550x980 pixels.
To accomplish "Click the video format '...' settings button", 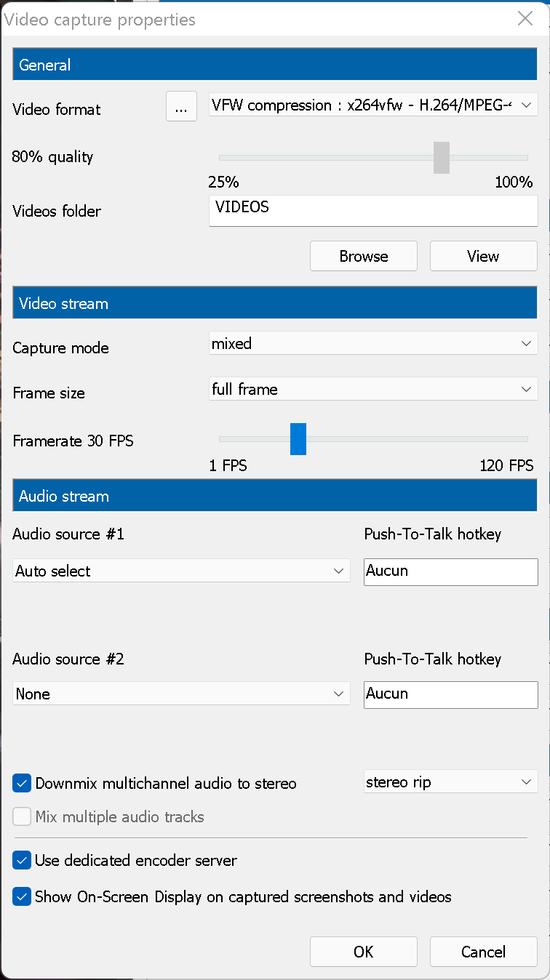I will 181,106.
